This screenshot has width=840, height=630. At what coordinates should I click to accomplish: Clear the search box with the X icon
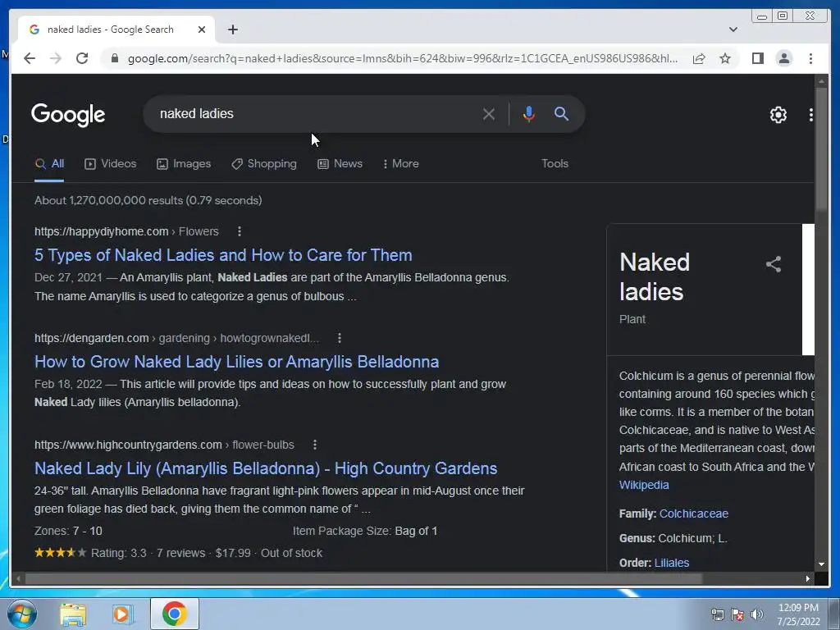tap(488, 113)
